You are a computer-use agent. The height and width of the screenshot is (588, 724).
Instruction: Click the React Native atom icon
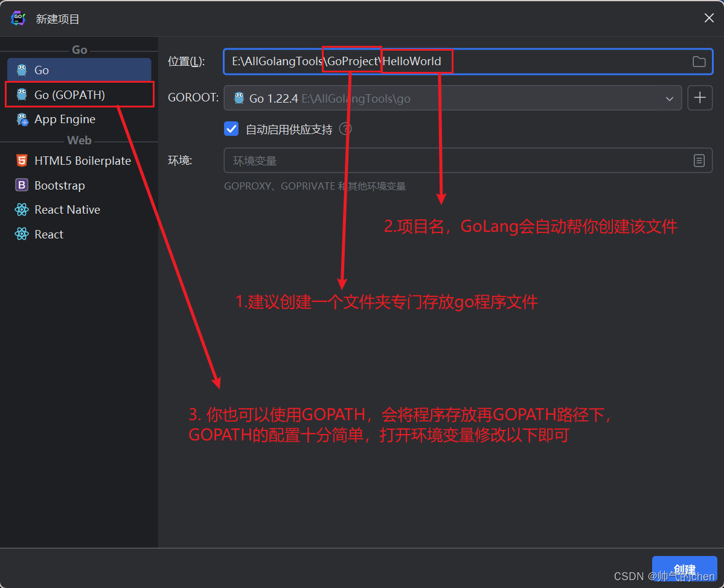click(22, 209)
